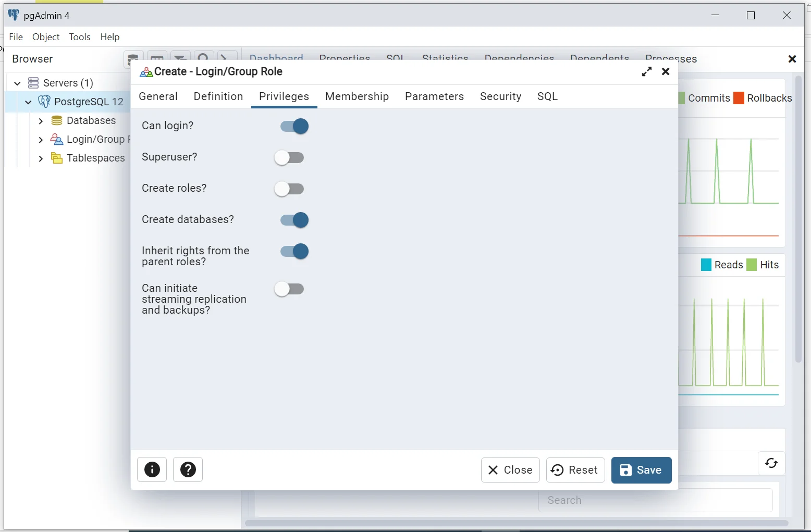Click the refresh icon in dashboard
Viewport: 811px width, 532px height.
(x=771, y=463)
